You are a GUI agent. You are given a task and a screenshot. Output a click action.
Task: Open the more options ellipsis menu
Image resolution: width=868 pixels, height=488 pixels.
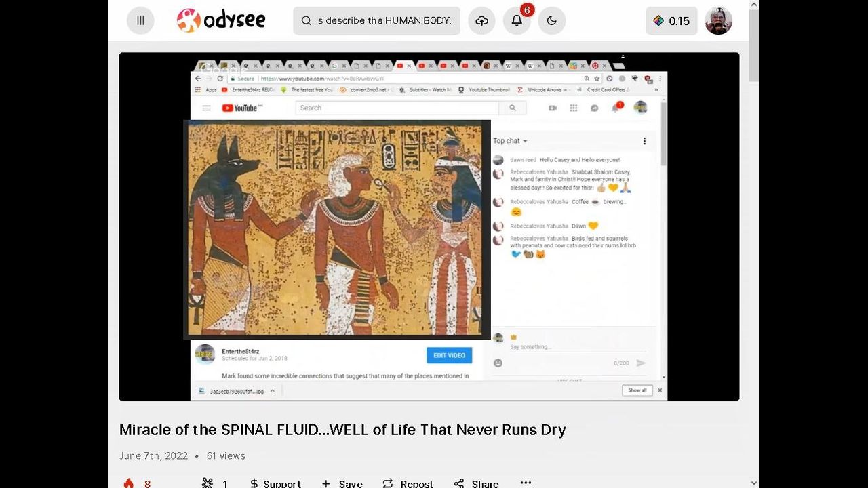pos(526,482)
